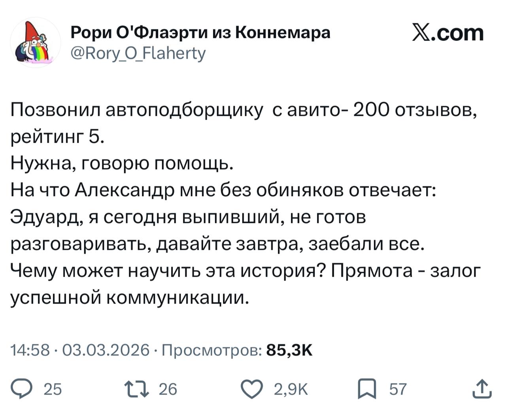Click the reply count 25
The height and width of the screenshot is (420, 506).
pos(53,390)
